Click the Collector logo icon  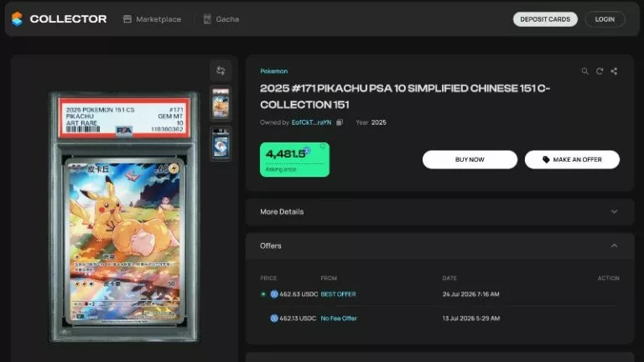click(17, 19)
